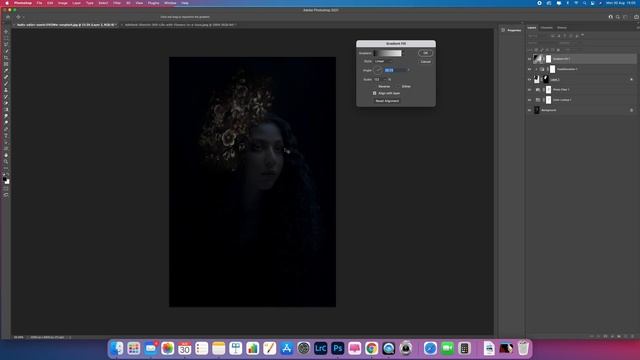Image resolution: width=640 pixels, height=360 pixels.
Task: Open the Calendar app in Dock
Action: click(x=184, y=348)
